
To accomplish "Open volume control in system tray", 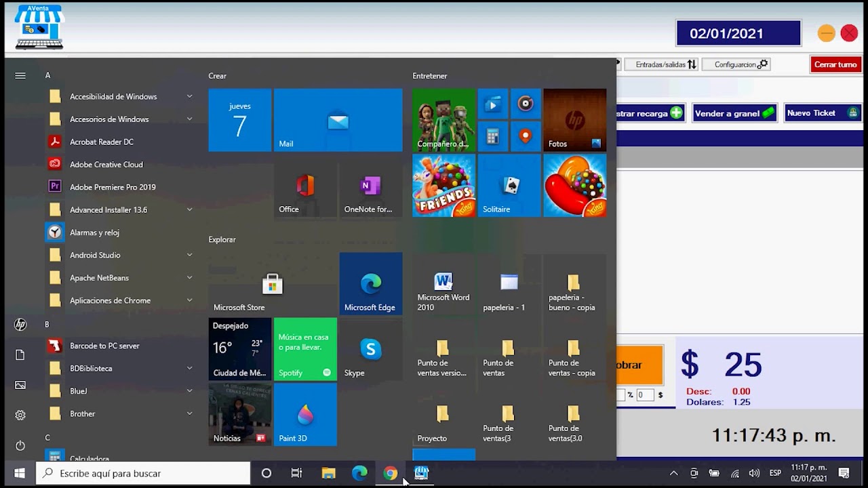I will point(754,473).
